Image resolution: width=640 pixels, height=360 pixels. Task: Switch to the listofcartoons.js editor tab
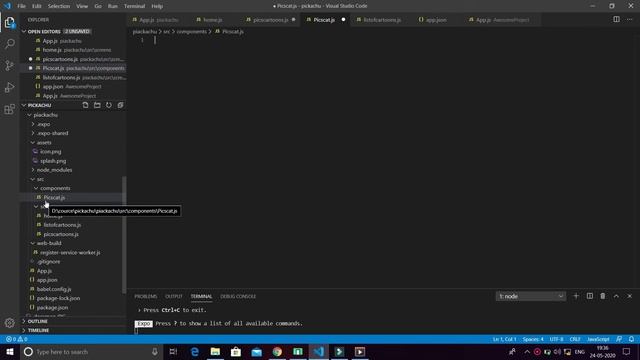click(x=382, y=20)
